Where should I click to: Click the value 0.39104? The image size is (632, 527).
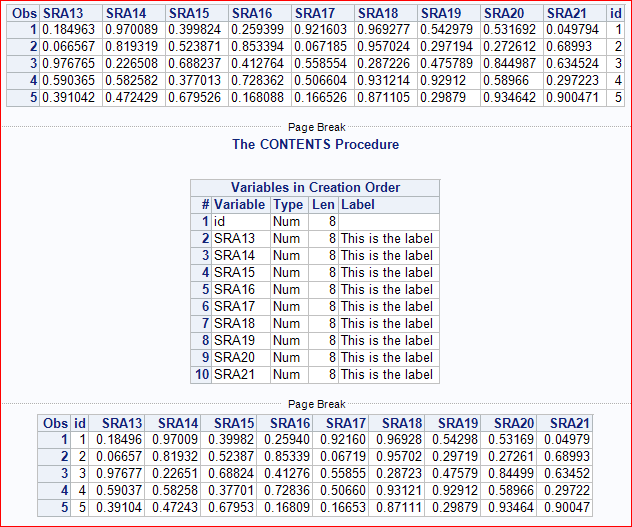(x=119, y=507)
